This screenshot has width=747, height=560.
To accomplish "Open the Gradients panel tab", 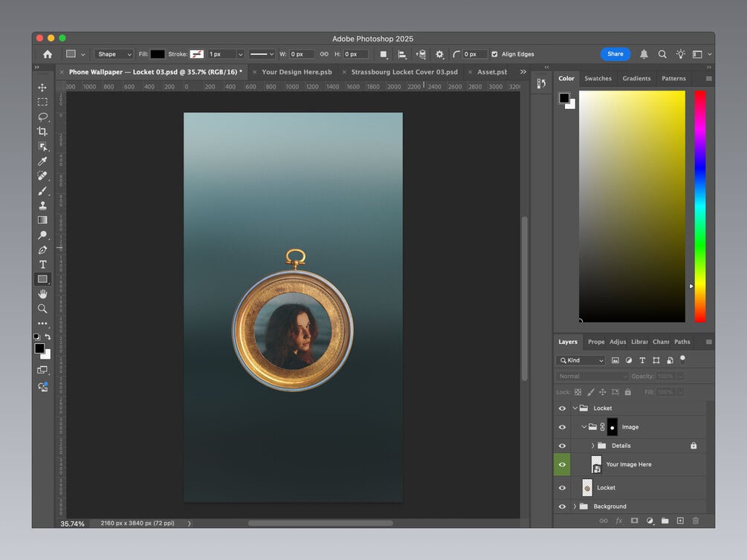I will (636, 79).
